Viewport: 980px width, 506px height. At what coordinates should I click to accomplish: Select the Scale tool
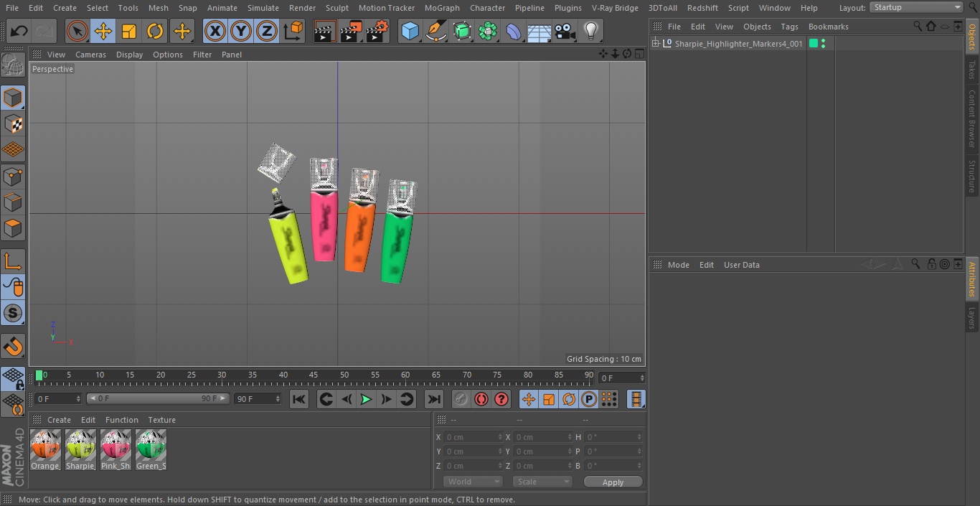(129, 32)
